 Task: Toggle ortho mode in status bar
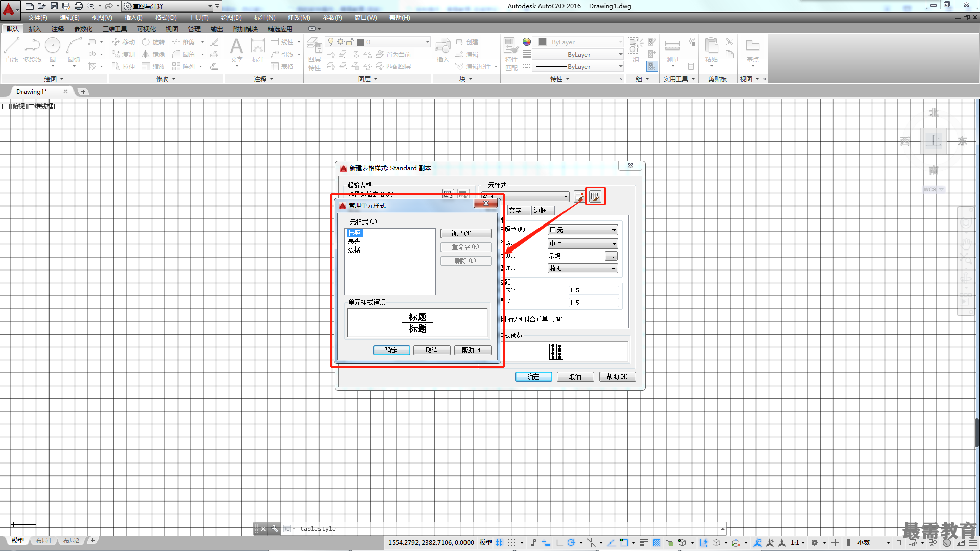560,543
